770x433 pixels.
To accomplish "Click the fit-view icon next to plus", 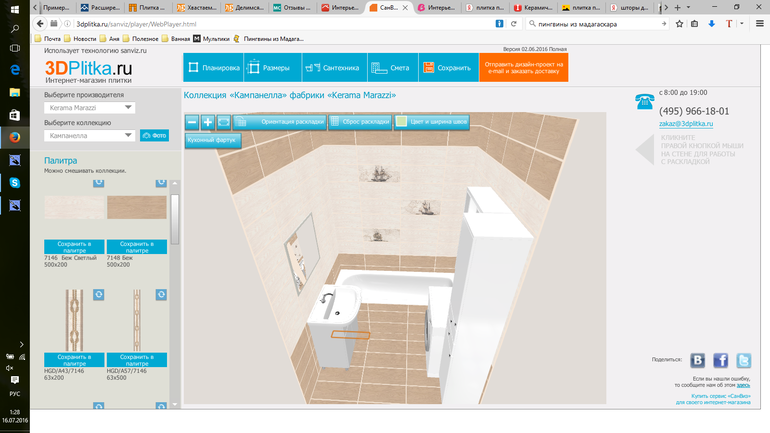I will point(223,122).
